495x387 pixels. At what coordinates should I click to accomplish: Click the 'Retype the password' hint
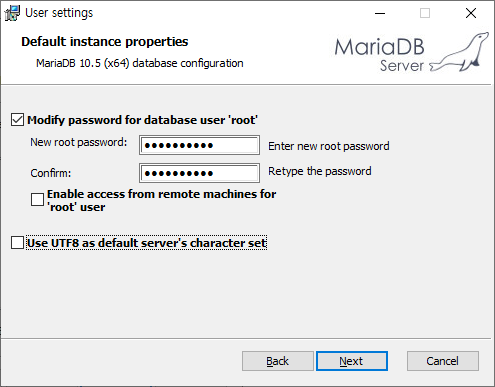(x=320, y=171)
